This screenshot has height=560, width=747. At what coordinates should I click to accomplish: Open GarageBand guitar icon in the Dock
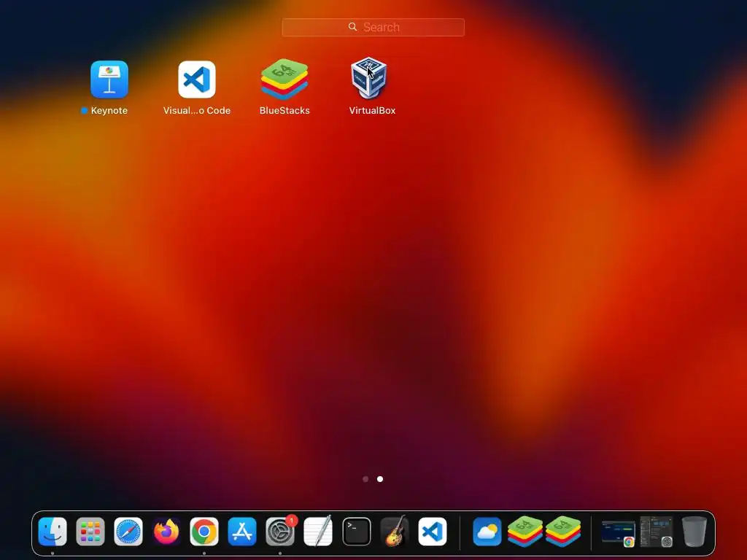click(395, 532)
